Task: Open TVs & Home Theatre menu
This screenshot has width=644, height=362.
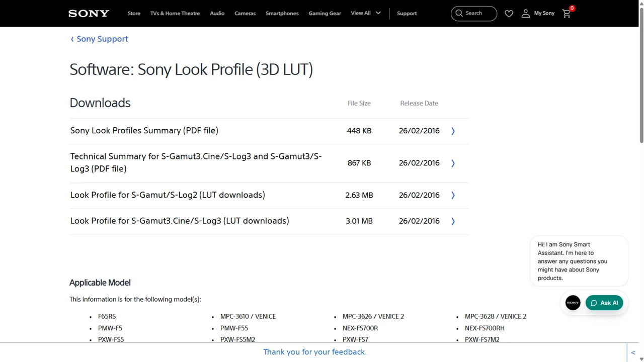Action: [x=175, y=14]
